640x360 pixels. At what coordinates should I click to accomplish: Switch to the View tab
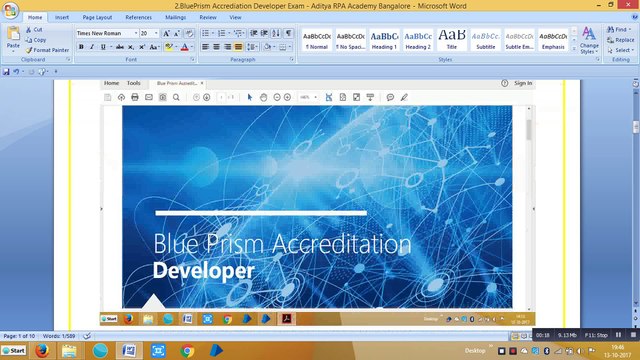click(235, 18)
